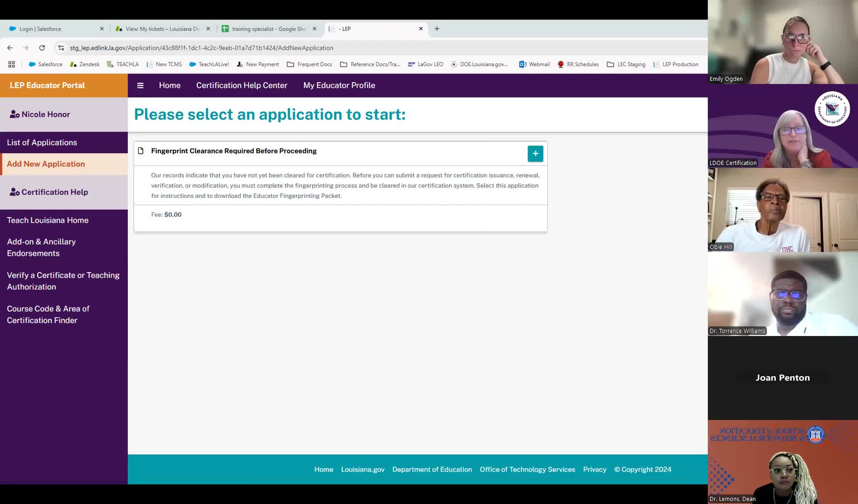The image size is (858, 504).
Task: Open My Educator Profile in navigation
Action: coord(339,85)
